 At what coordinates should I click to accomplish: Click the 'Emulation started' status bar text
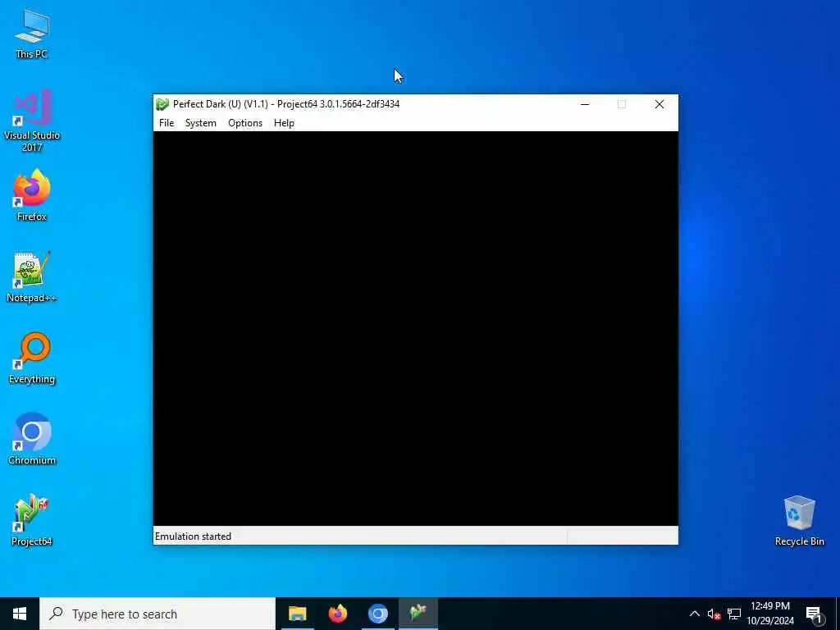[193, 536]
